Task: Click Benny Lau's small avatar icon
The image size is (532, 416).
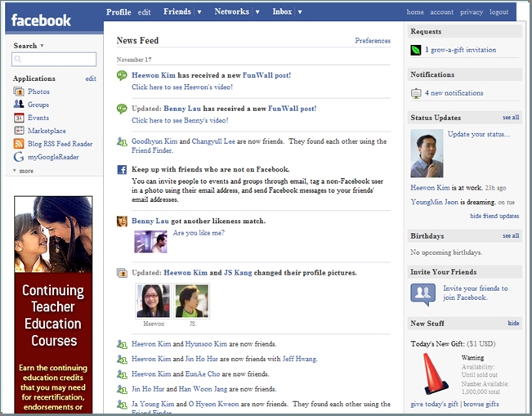Action: [122, 221]
